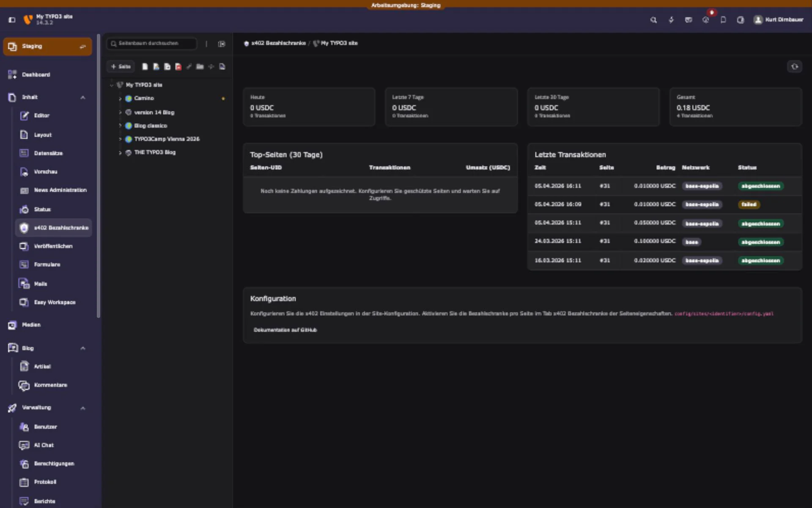The height and width of the screenshot is (508, 812).
Task: Click amount 0.100000 USDC
Action: click(x=655, y=241)
